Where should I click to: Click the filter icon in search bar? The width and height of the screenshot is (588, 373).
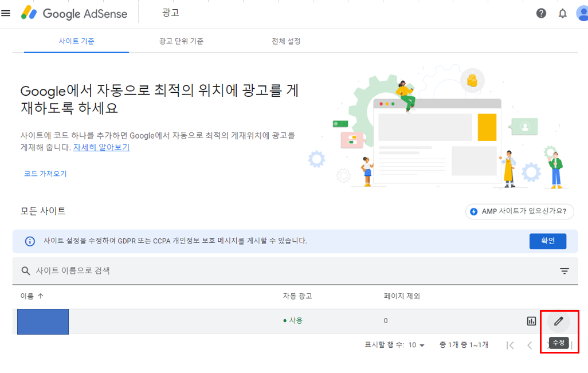[565, 270]
